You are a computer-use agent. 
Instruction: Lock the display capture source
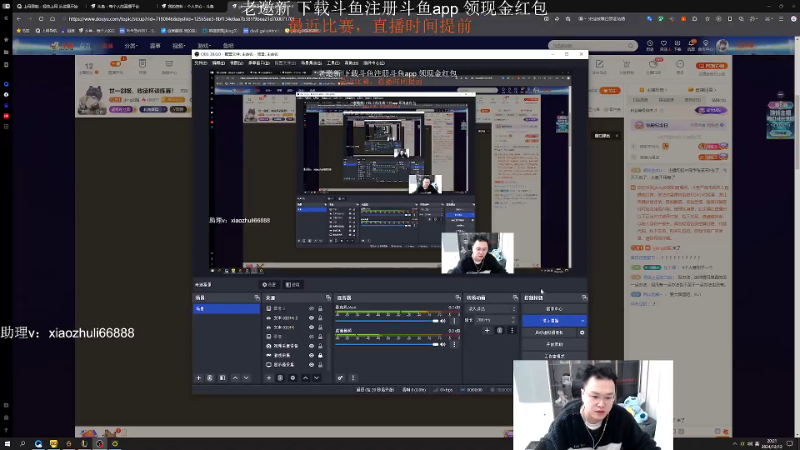320,365
